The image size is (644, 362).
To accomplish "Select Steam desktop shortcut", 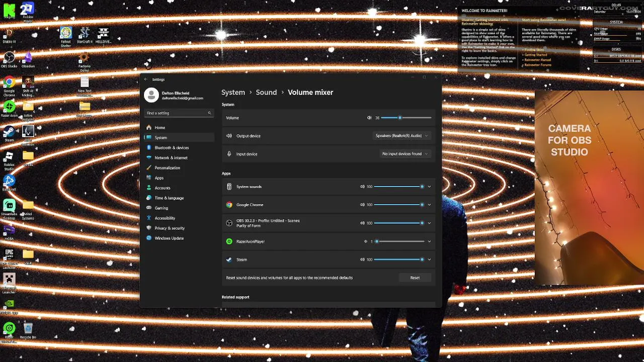I will pos(9,134).
